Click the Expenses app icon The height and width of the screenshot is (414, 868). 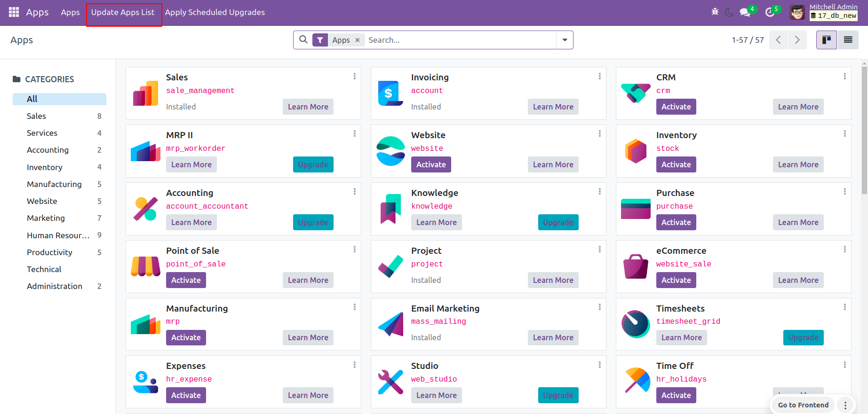[x=146, y=382]
